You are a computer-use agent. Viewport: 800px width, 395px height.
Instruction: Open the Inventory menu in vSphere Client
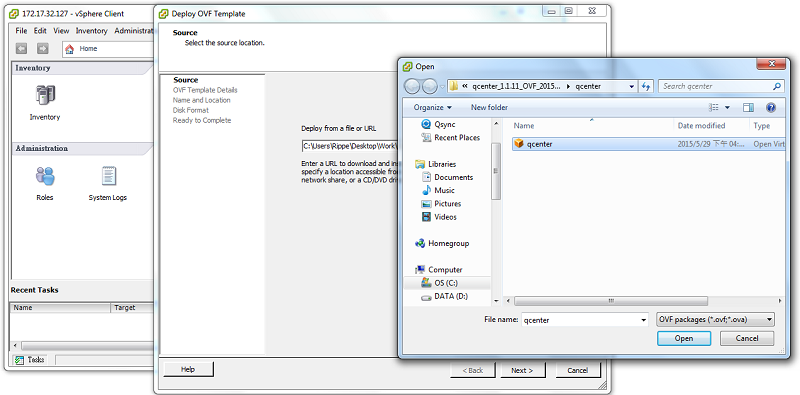(92, 31)
